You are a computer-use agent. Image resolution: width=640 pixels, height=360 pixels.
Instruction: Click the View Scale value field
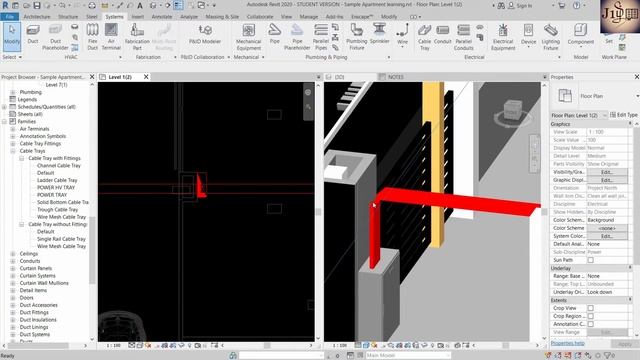(608, 132)
